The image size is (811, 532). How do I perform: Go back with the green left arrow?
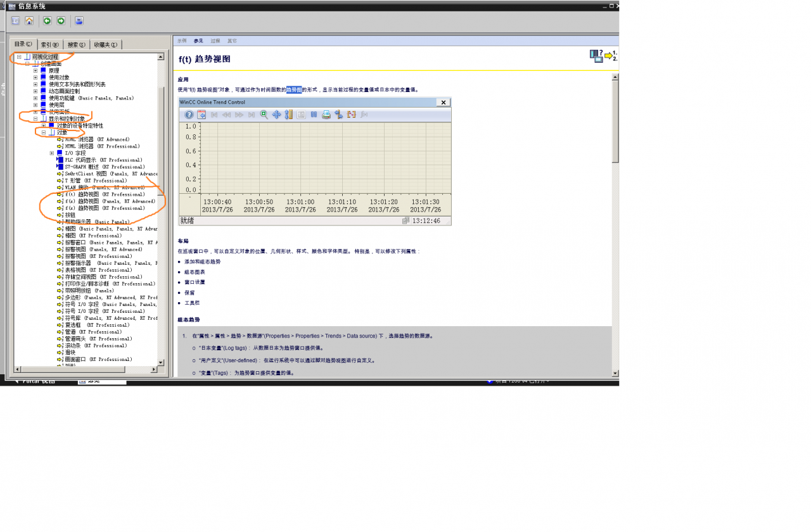pyautogui.click(x=47, y=21)
